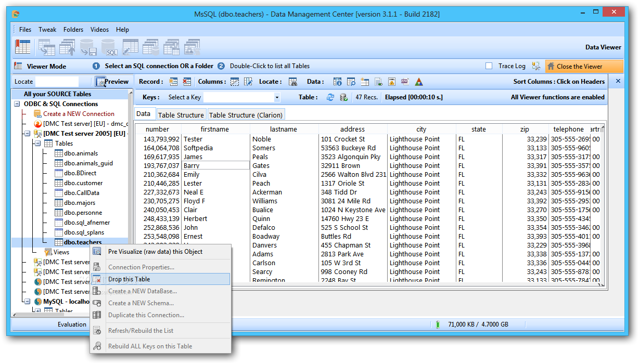This screenshot has width=639, height=364.
Task: Select dbo.sql_splans table in tree
Action: pos(84,232)
